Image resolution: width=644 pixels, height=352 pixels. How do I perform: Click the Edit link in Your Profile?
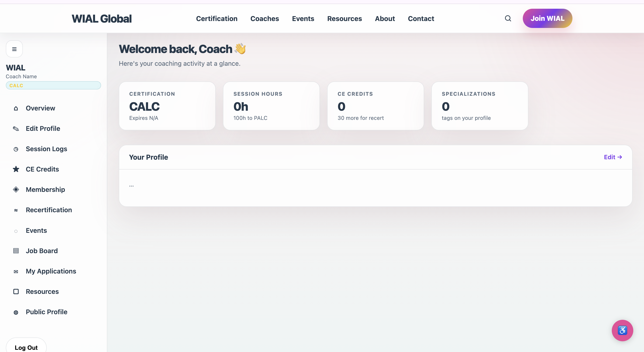click(x=612, y=157)
